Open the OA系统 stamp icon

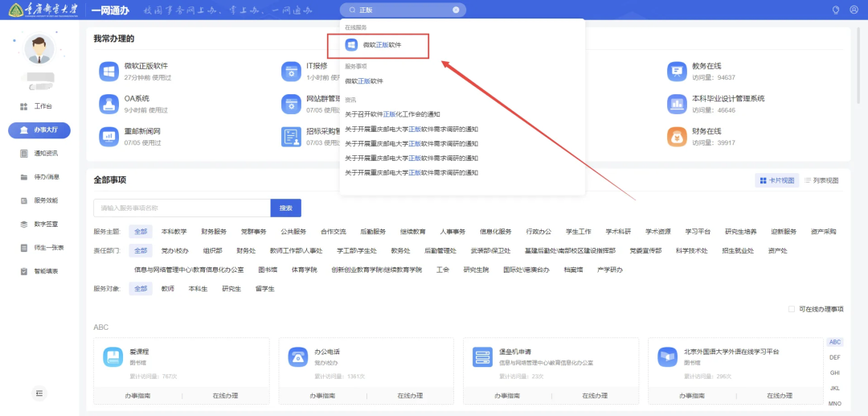109,104
